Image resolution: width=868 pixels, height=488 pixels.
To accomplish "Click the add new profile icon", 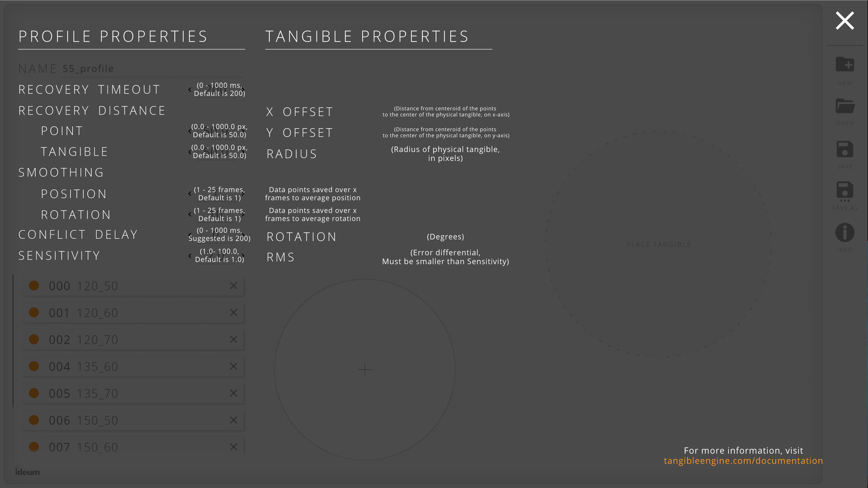I will point(845,64).
